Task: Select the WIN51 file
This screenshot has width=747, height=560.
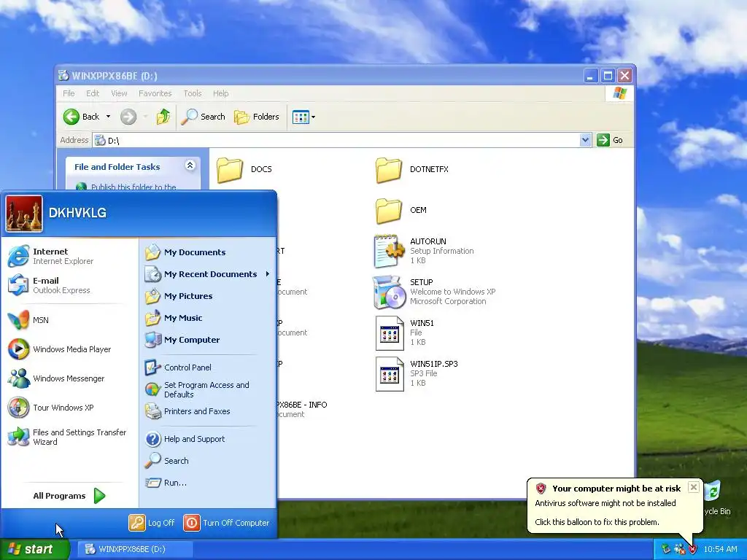Action: (x=405, y=332)
